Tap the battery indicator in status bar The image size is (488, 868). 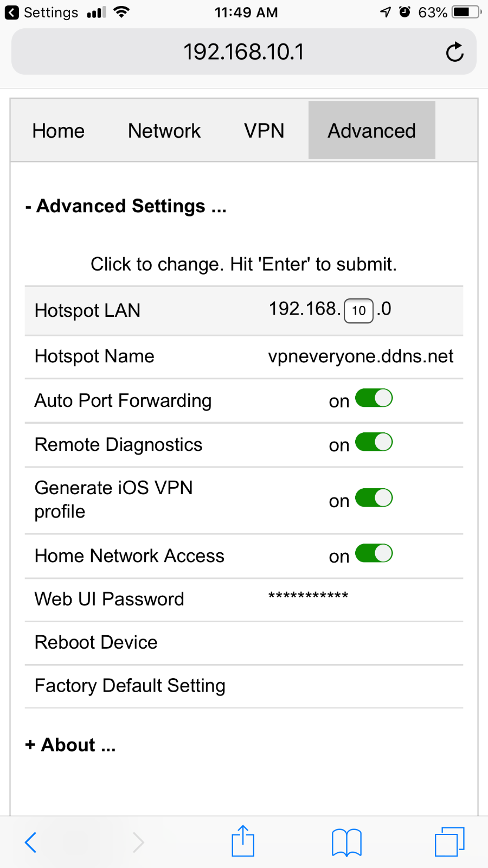click(x=467, y=12)
